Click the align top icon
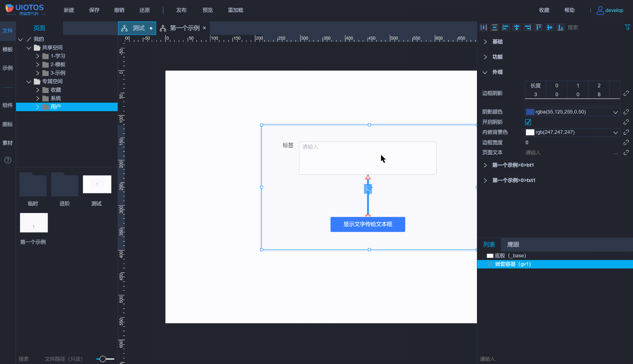Image resolution: width=633 pixels, height=364 pixels. (538, 28)
